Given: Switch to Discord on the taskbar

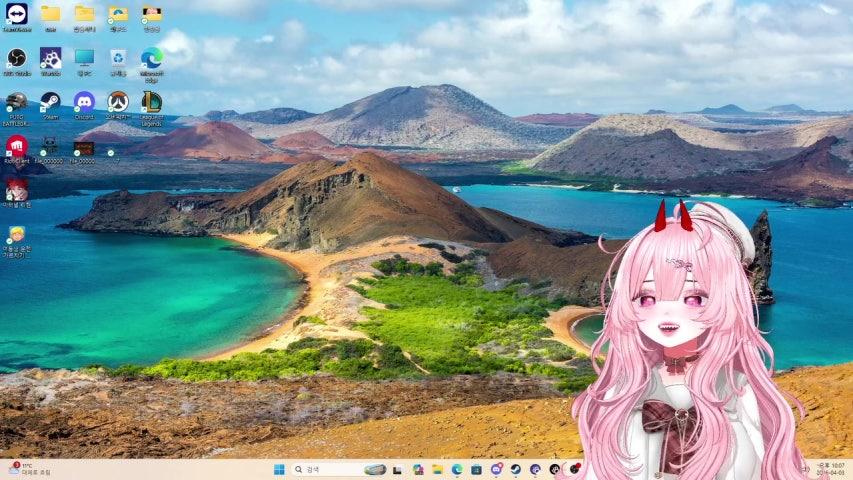Looking at the screenshot, I should [496, 470].
